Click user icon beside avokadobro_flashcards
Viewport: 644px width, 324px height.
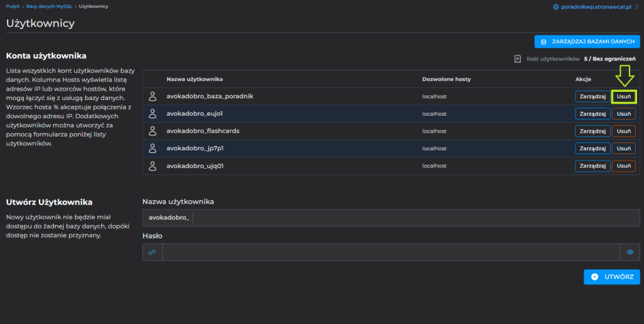(152, 131)
